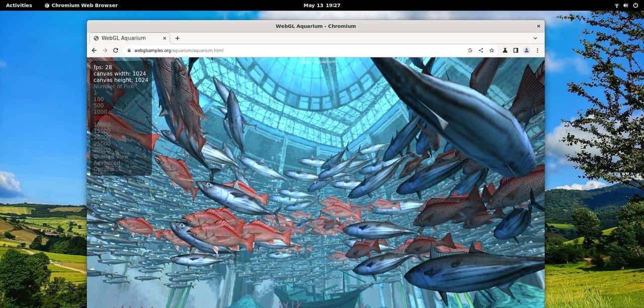644x308 pixels.
Task: Click the URL address field
Action: [x=292, y=50]
